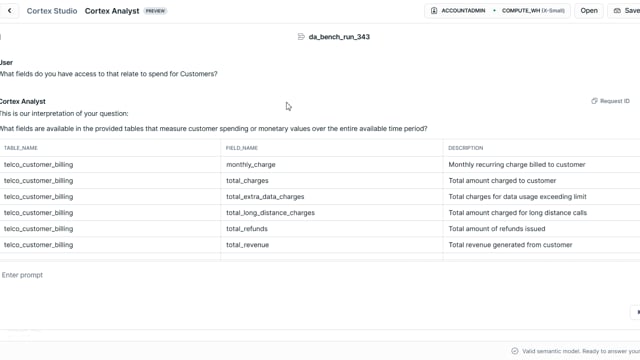Save the semantic model
640x360 pixels.
tap(626, 11)
